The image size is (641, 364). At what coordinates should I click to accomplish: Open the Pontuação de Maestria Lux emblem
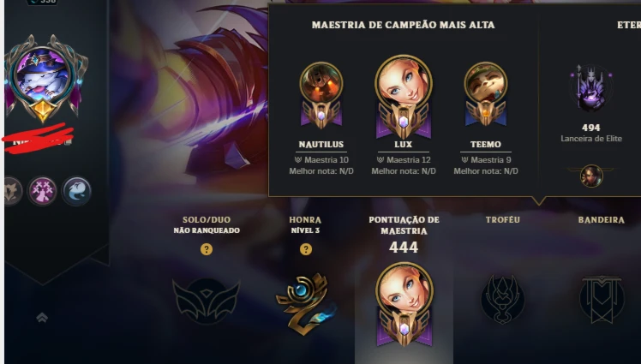[x=404, y=304]
